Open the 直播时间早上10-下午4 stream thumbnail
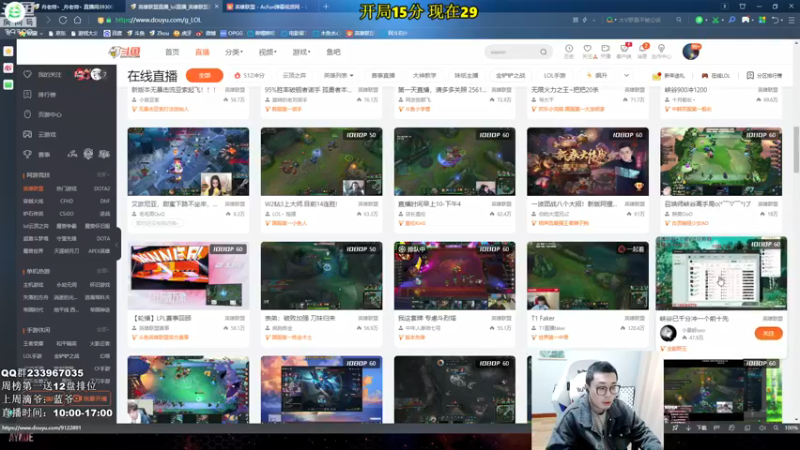800x450 pixels. (454, 161)
